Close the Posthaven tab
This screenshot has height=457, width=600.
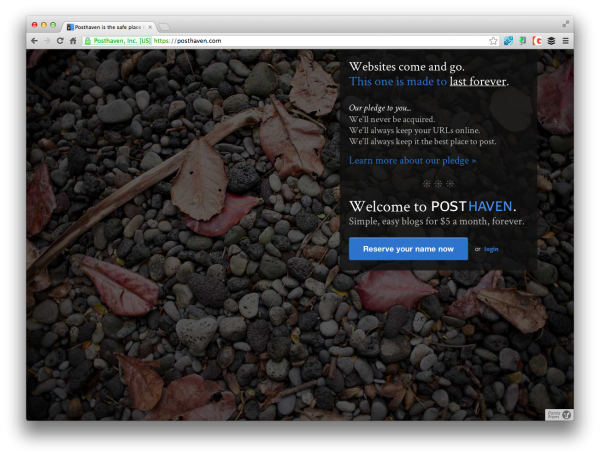(150, 27)
